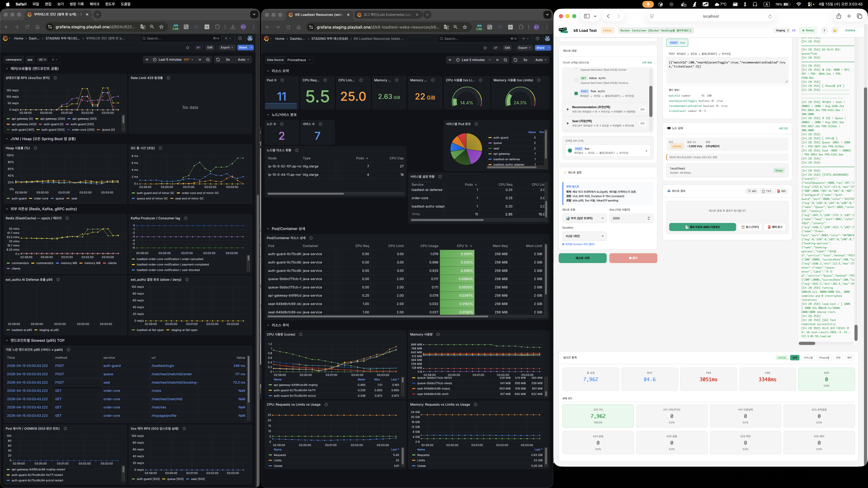
Task: Click the 테스트 시작 button
Action: [582, 258]
